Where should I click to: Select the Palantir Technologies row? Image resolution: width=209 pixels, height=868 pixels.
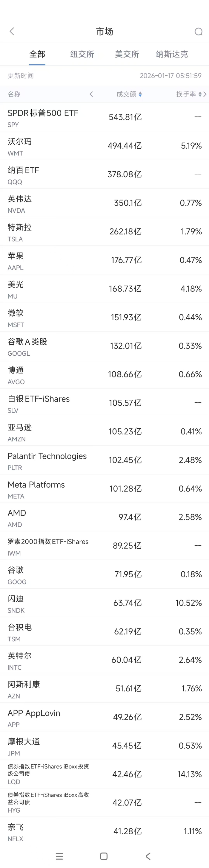click(104, 460)
